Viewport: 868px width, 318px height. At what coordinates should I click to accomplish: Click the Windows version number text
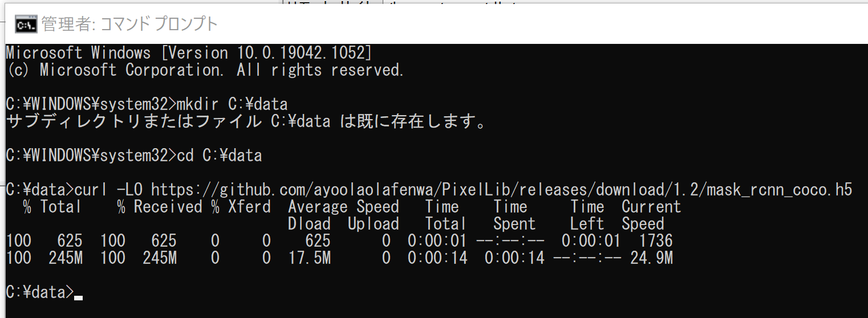(x=267, y=53)
